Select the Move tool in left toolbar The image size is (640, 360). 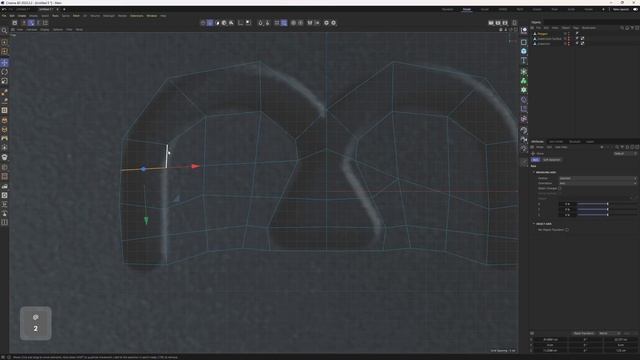point(4,62)
